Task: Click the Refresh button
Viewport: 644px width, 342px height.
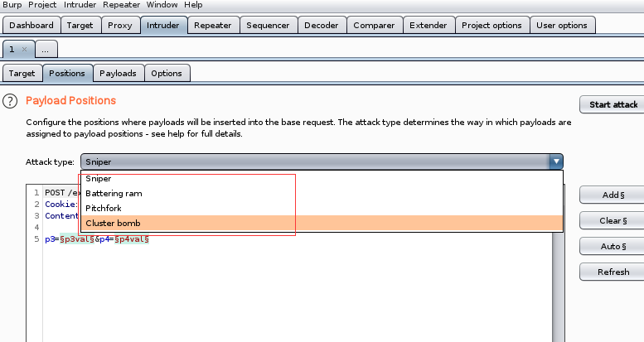Action: pos(612,272)
